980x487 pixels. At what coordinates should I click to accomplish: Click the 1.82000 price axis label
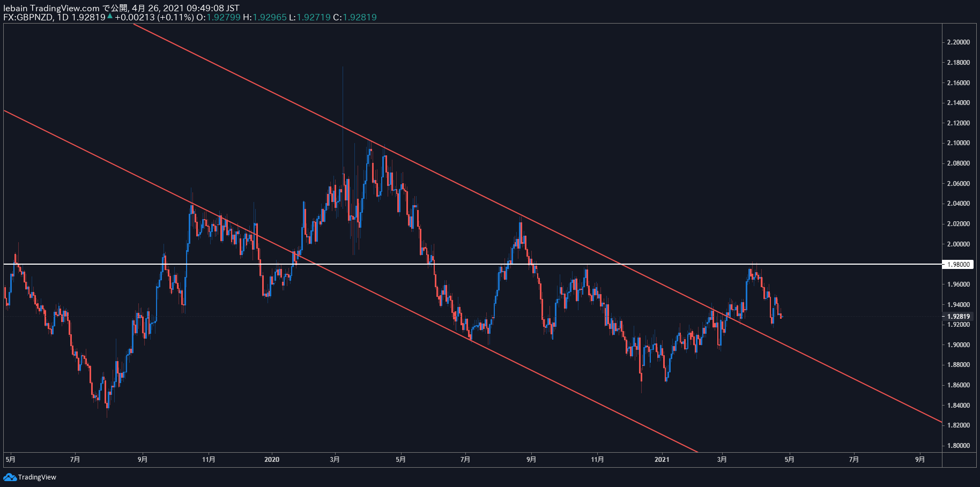(958, 425)
